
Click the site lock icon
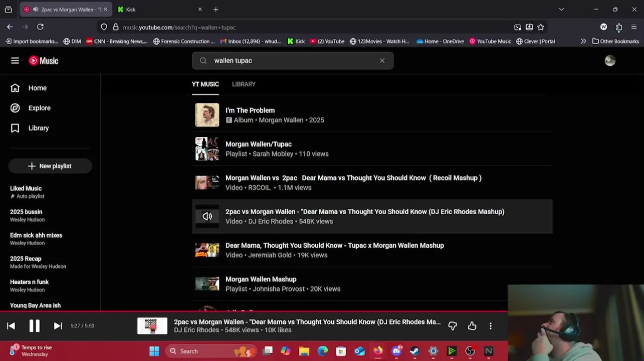point(116,27)
